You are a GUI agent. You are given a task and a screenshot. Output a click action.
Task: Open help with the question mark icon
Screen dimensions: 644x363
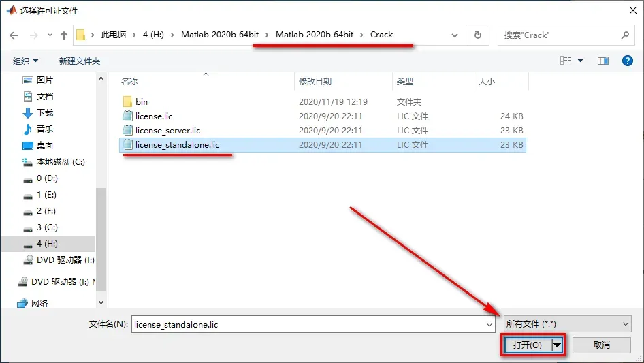(x=627, y=61)
